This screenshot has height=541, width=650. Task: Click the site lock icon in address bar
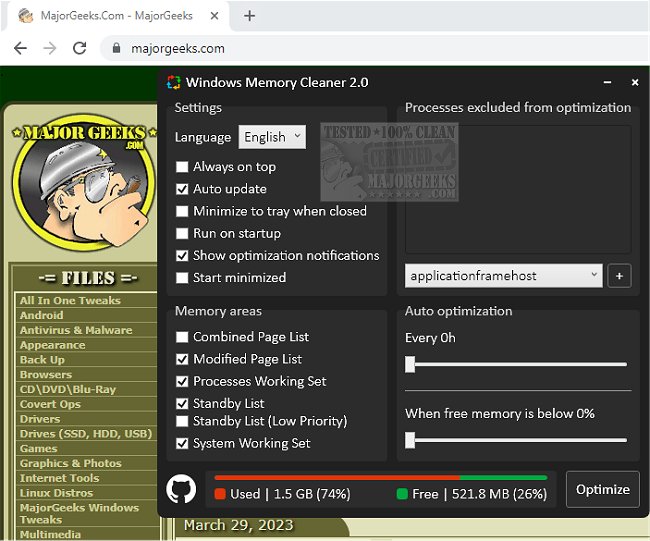point(117,48)
